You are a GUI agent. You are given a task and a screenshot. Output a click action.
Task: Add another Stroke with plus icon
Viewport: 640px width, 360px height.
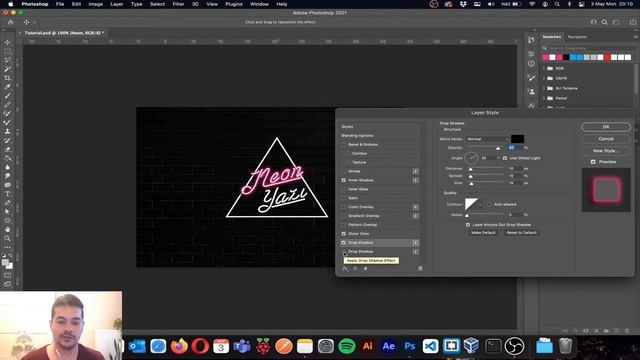[416, 171]
